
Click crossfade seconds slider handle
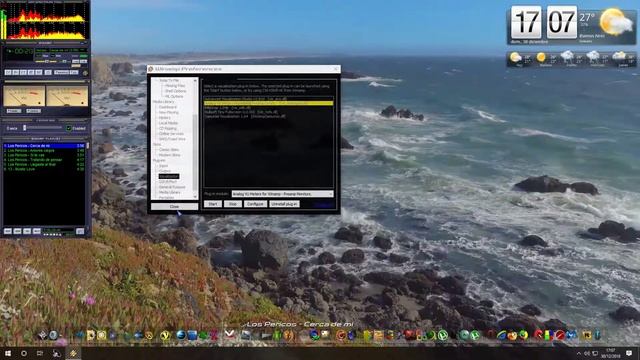[x=24, y=128]
